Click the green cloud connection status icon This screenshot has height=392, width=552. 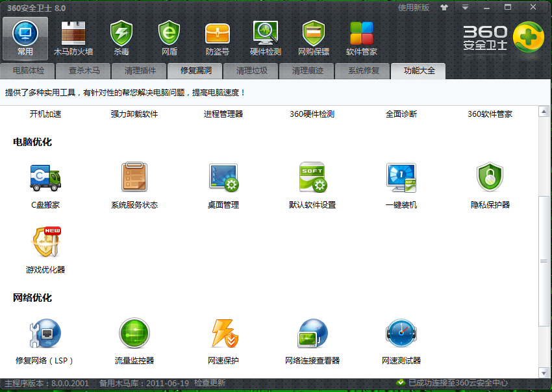pos(401,383)
